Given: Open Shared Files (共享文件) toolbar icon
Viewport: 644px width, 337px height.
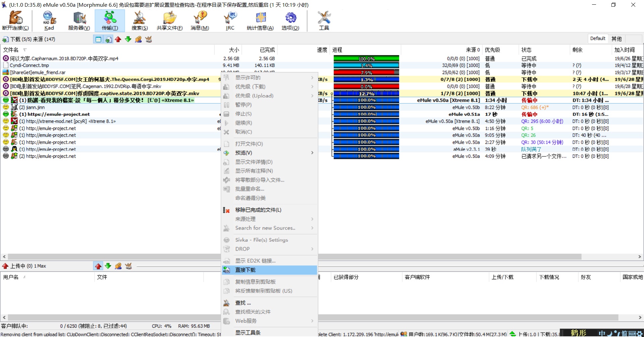Looking at the screenshot, I should (170, 21).
